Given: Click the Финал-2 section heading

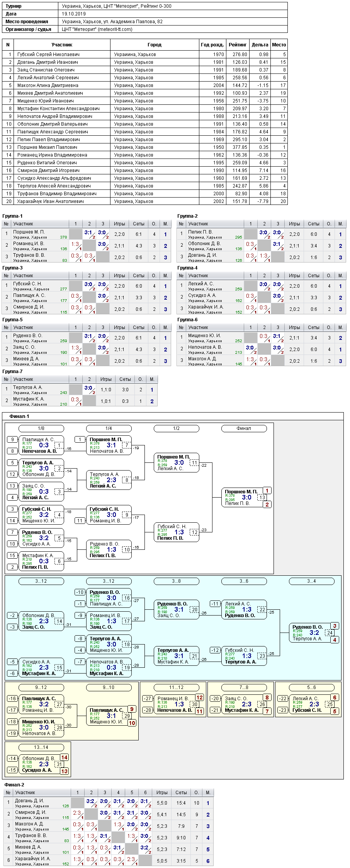Looking at the screenshot, I should 14,785.
